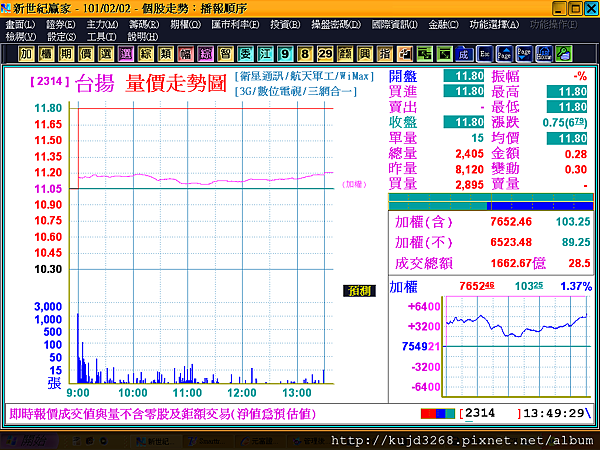The image size is (600, 450).
Task: Open the blue 成 folder icon
Action: [464, 54]
